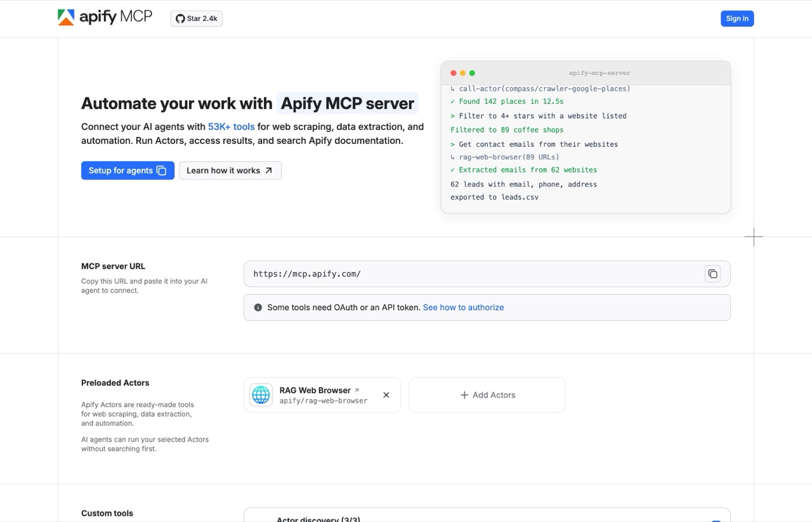Open See how to authorize link
The width and height of the screenshot is (812, 522).
pyautogui.click(x=464, y=308)
